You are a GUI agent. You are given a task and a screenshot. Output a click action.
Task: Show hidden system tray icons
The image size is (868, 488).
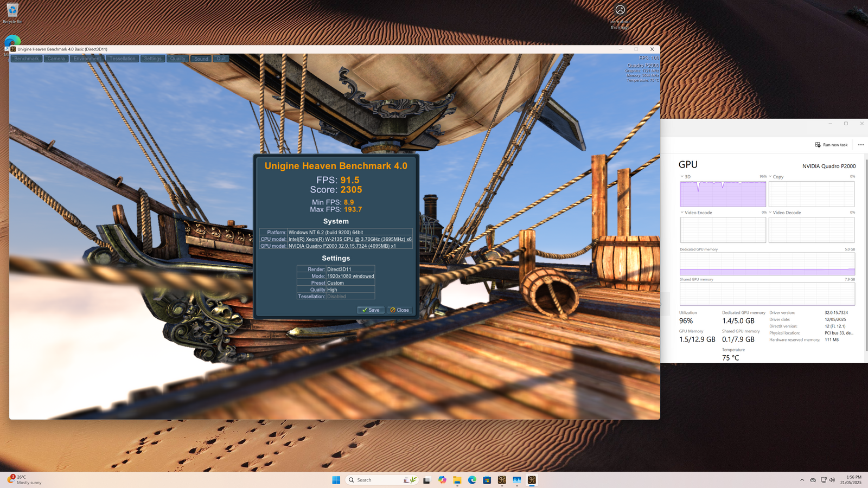[802, 480]
